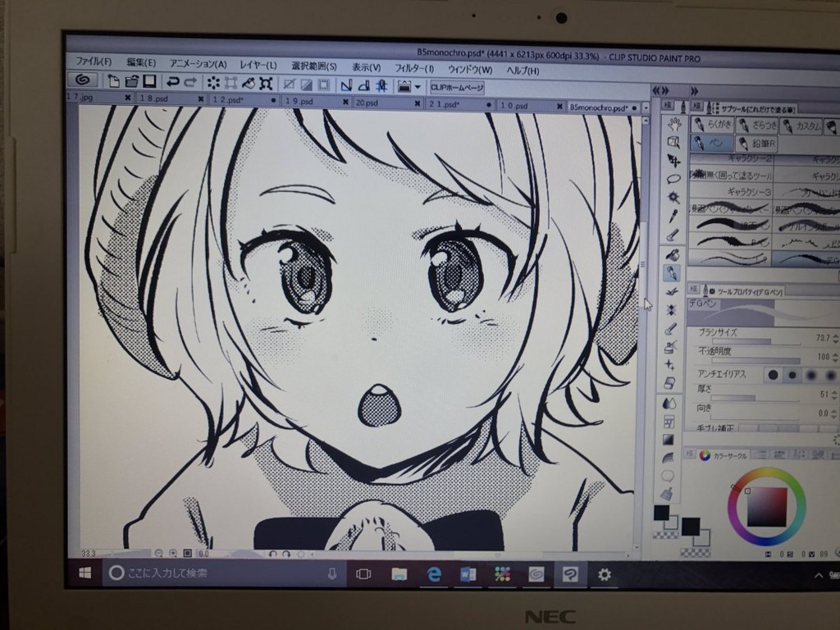
Task: Open the Tool Property palette menu icon
Action: point(692,290)
